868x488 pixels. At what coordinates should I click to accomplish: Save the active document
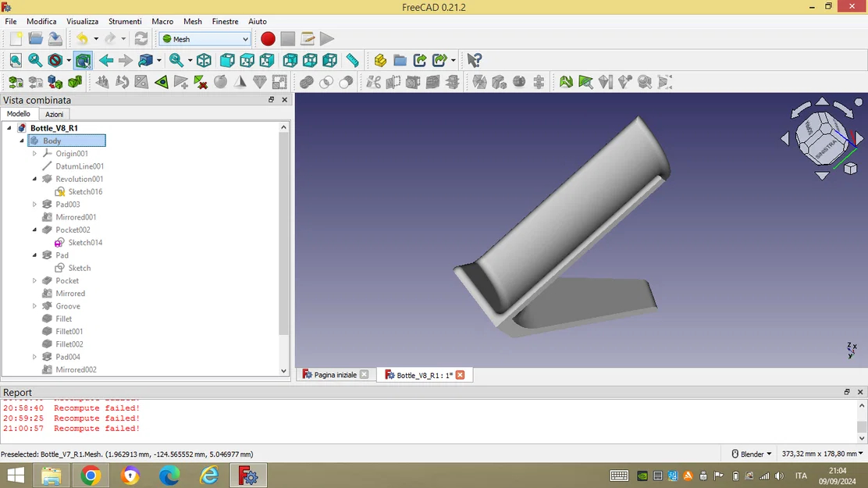click(55, 39)
